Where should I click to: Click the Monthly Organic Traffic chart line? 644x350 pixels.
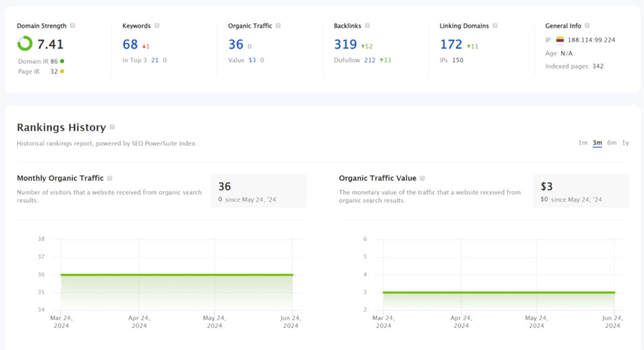coord(177,274)
